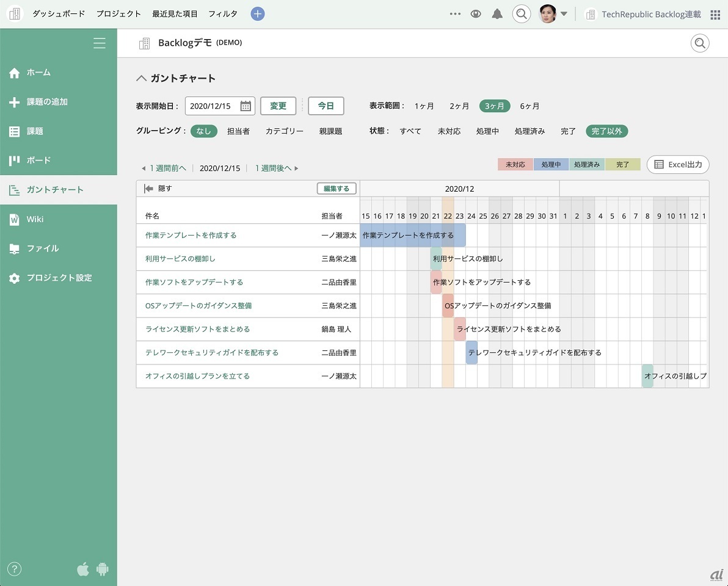Click the blue 作業テンプレートを作成する Gantt bar

pos(412,236)
